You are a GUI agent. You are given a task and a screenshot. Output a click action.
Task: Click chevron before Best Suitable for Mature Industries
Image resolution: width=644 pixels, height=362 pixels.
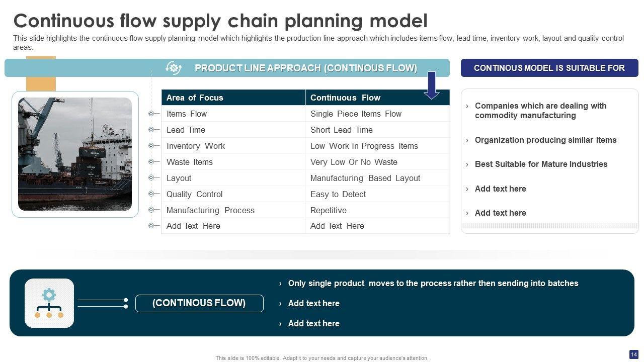click(x=467, y=164)
